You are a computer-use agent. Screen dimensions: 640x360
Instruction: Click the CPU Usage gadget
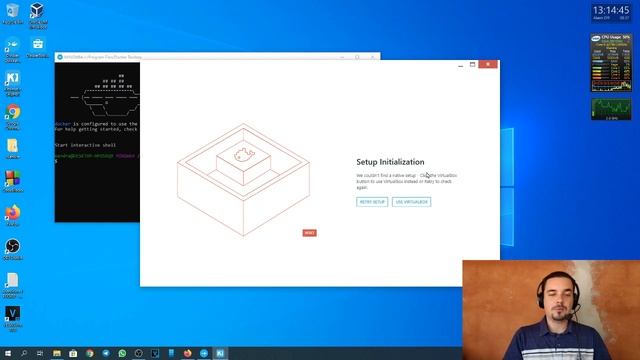coord(611,62)
